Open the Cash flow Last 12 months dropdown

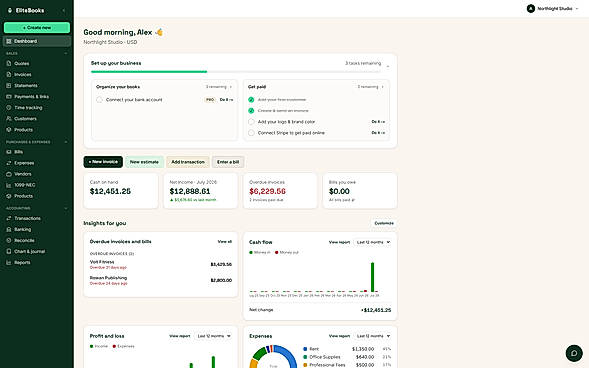pos(373,242)
